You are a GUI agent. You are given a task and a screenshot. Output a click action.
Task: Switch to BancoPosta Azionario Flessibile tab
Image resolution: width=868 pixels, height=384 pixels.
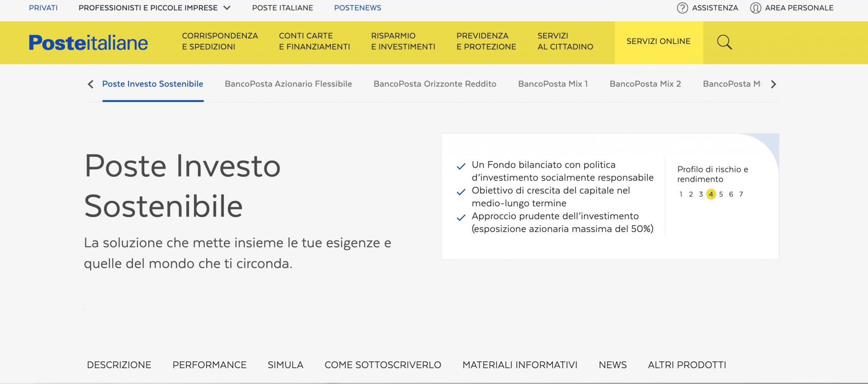click(x=288, y=84)
